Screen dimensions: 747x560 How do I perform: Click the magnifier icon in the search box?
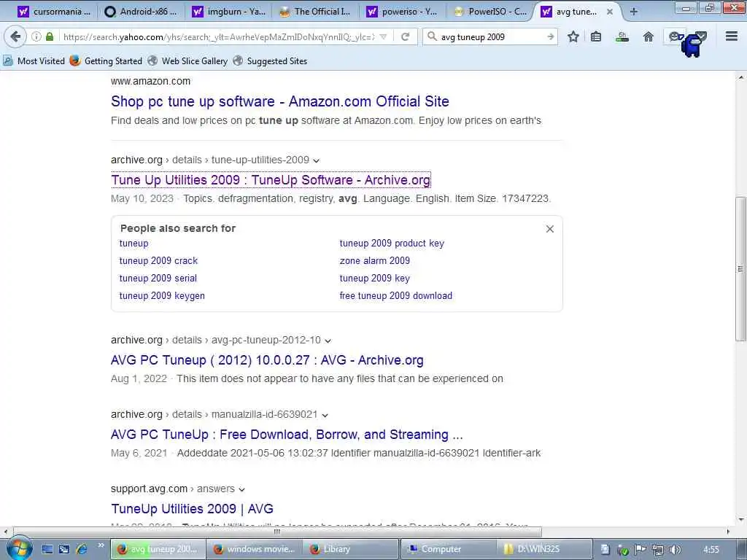click(432, 36)
